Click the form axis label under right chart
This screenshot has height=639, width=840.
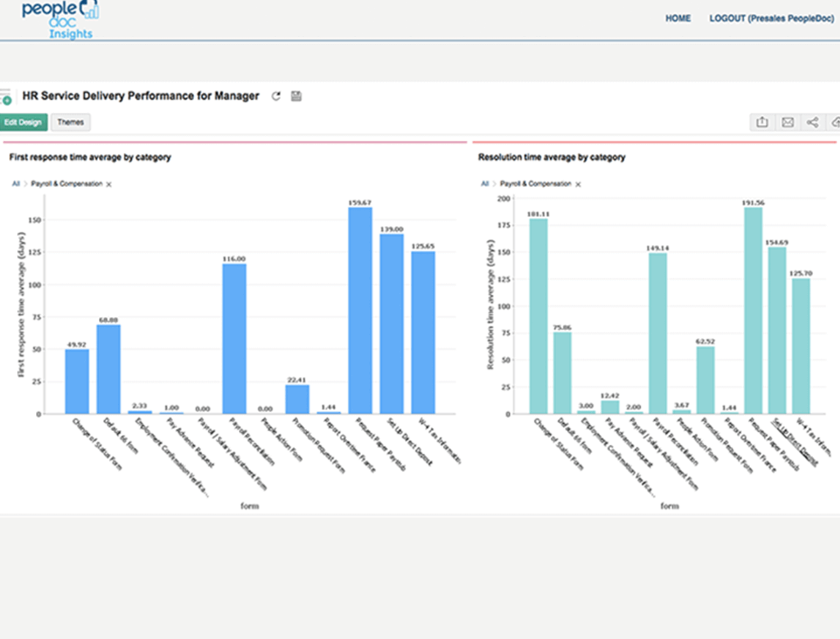(x=670, y=505)
